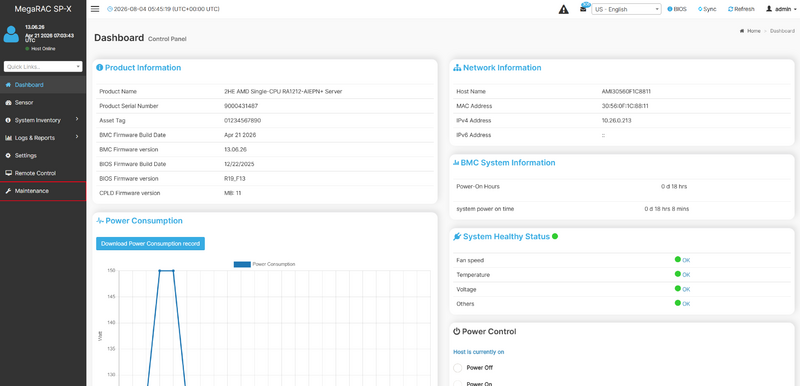Open Dashboard in the sidebar

(x=43, y=85)
